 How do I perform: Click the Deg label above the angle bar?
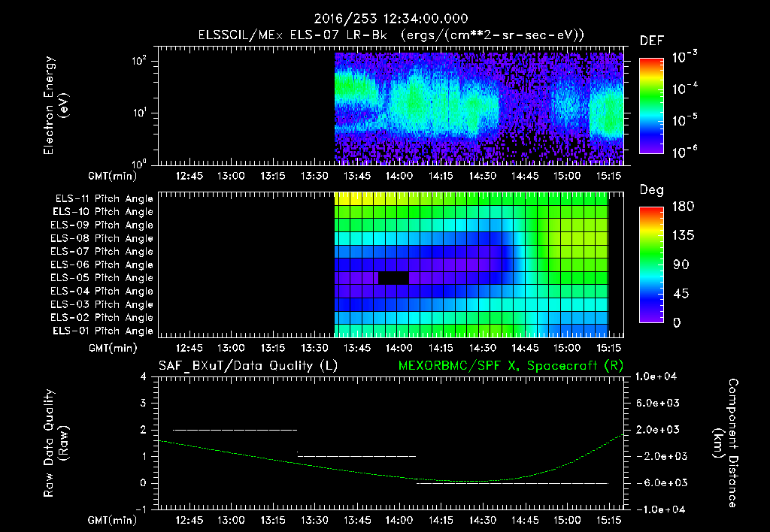click(x=651, y=190)
